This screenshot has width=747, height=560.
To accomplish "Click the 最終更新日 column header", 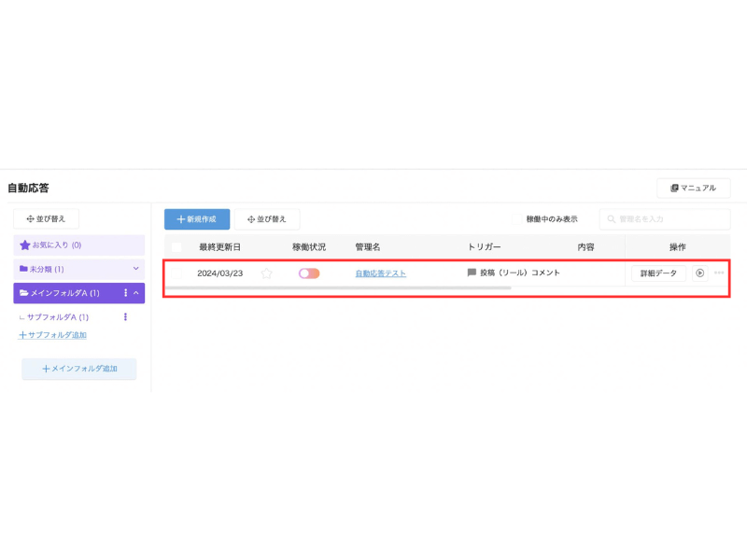I will pyautogui.click(x=220, y=247).
